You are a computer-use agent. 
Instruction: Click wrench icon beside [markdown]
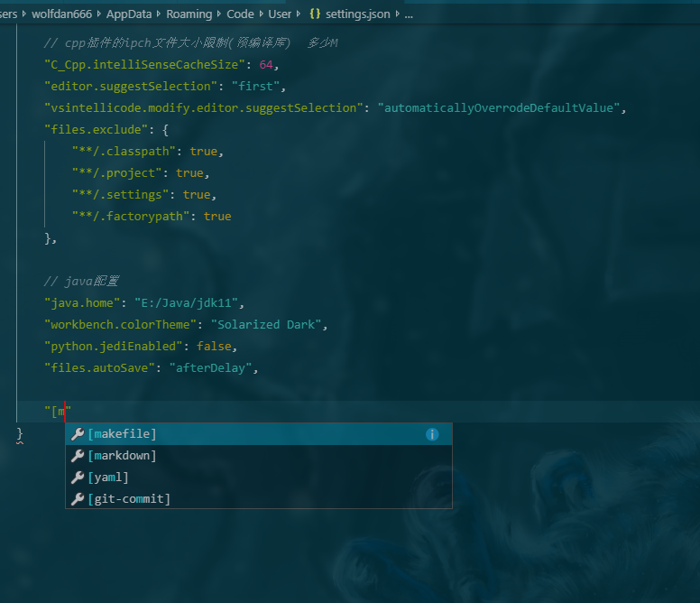78,456
